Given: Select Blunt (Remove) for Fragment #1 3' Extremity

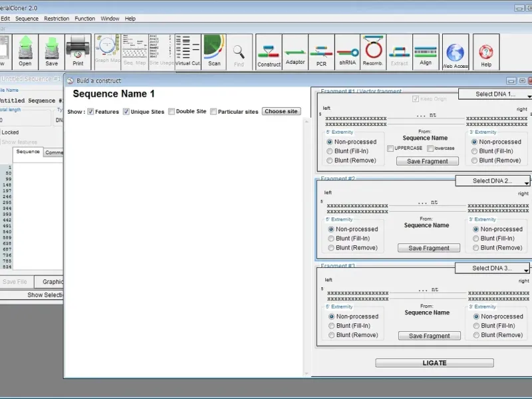Looking at the screenshot, I should 474,160.
